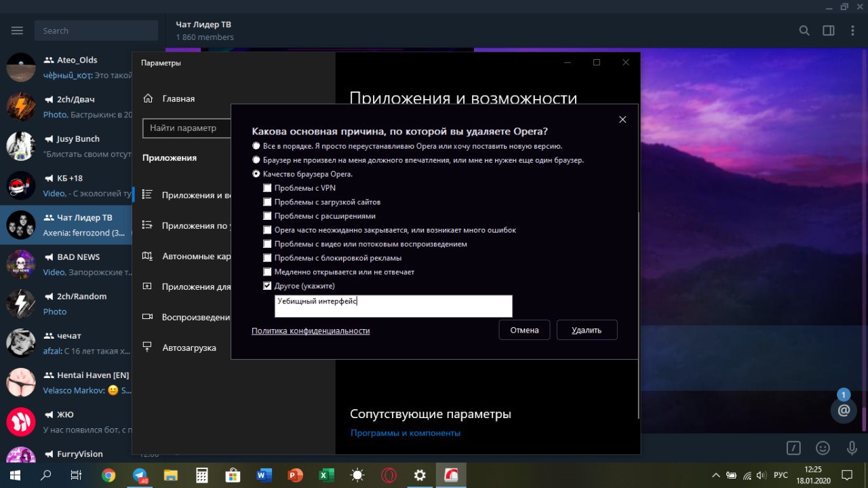Switch to Telegram taskbar icon

140,475
